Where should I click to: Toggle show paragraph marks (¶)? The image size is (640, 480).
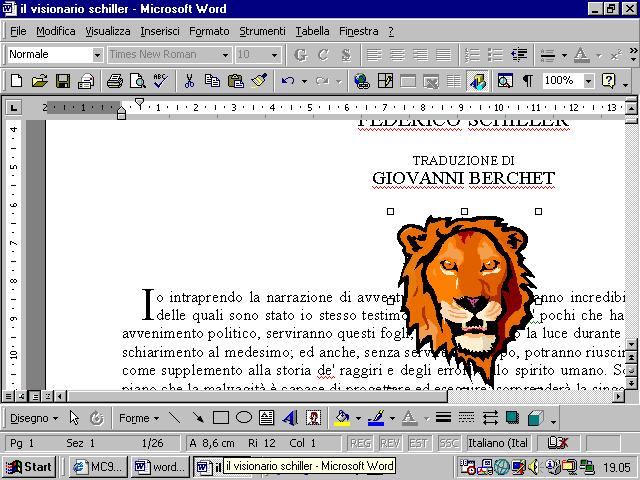pyautogui.click(x=527, y=81)
